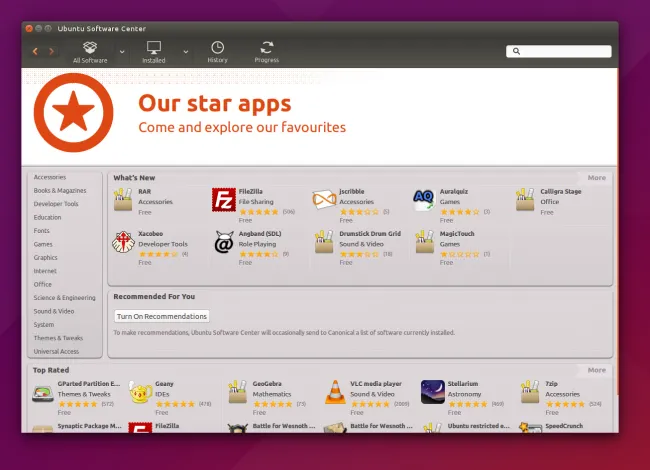The image size is (650, 470).
Task: Expand the Installed dropdown arrow
Action: coord(186,50)
